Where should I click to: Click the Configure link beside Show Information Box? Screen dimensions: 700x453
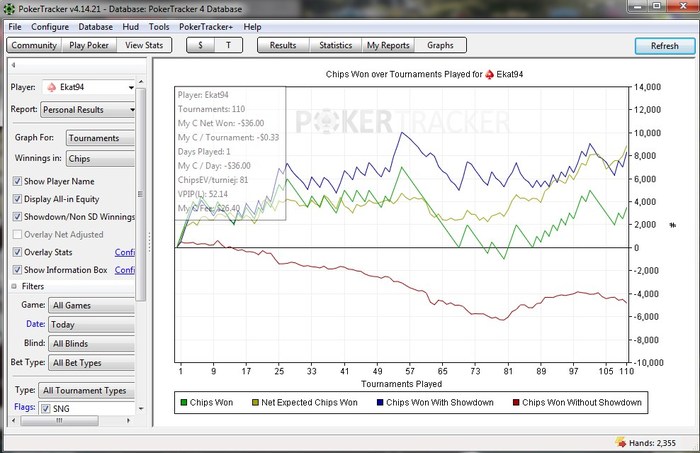(125, 270)
